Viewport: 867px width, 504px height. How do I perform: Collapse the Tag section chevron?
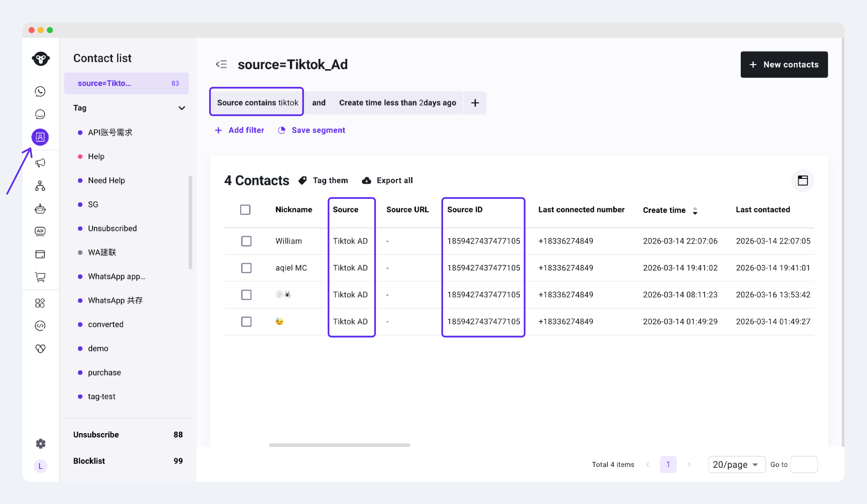182,108
